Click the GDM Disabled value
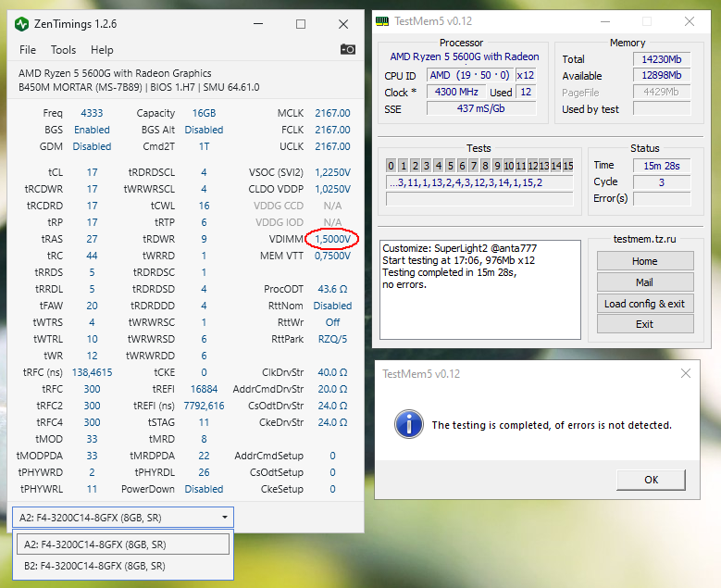The height and width of the screenshot is (588, 721). pyautogui.click(x=92, y=146)
